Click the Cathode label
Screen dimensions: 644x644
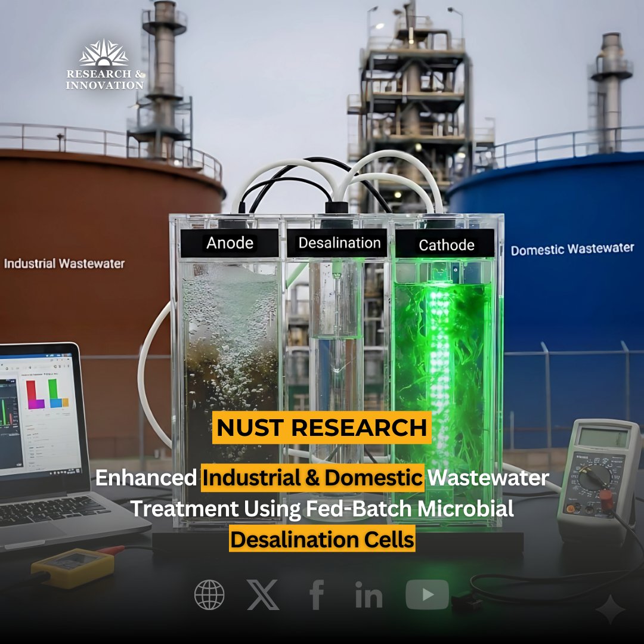[x=447, y=245]
